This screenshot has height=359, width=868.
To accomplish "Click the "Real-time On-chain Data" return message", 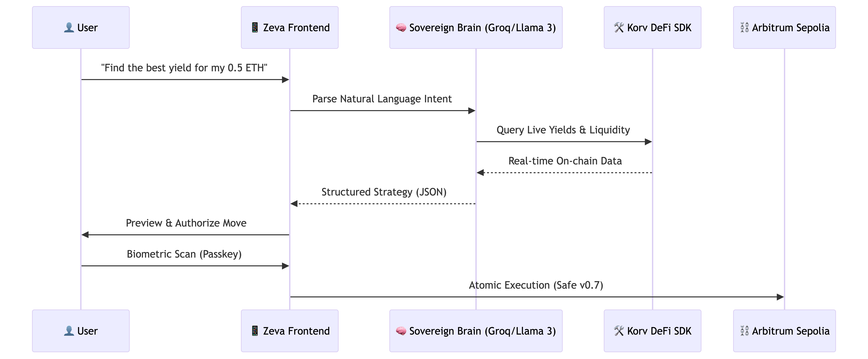I will pyautogui.click(x=565, y=161).
